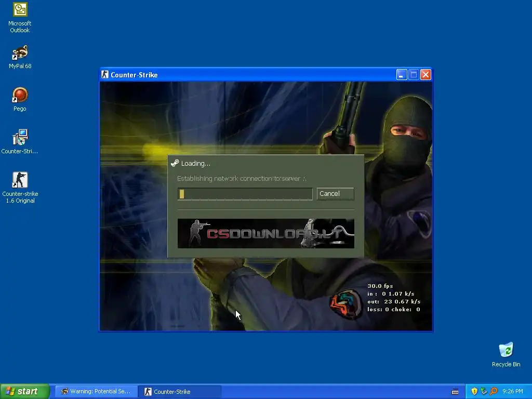The width and height of the screenshot is (532, 399).
Task: Open the Microsoft Outlook desktop icon
Action: coord(20,17)
